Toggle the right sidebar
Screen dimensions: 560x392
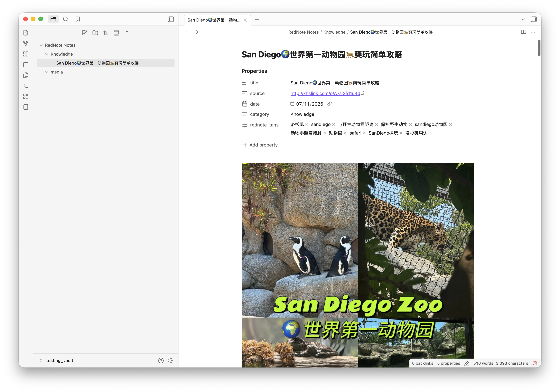[534, 19]
